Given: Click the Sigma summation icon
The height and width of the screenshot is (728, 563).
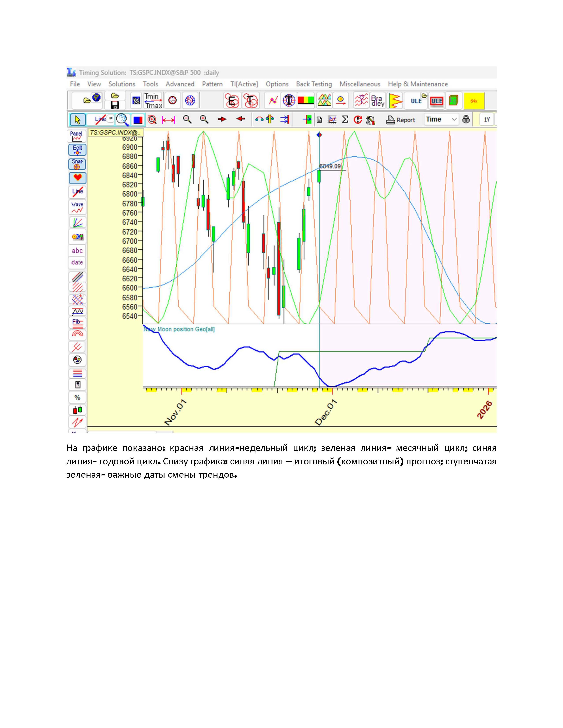Looking at the screenshot, I should tap(345, 120).
